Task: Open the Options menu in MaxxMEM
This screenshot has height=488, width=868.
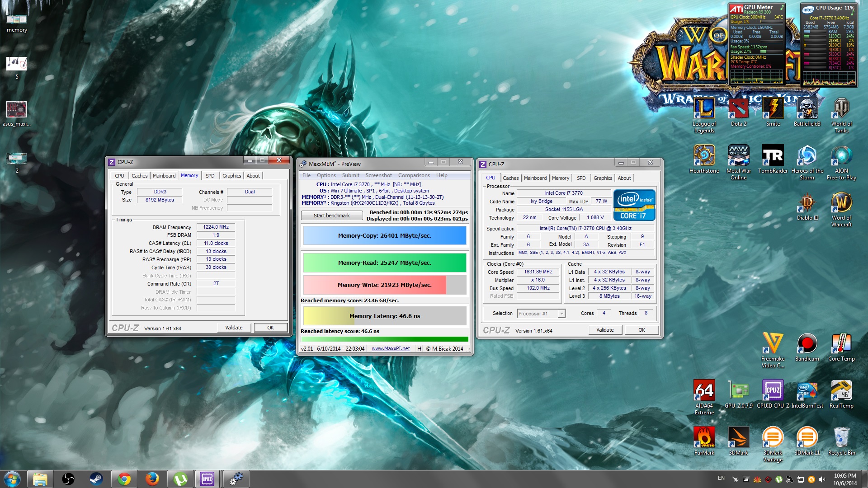Action: pyautogui.click(x=326, y=175)
